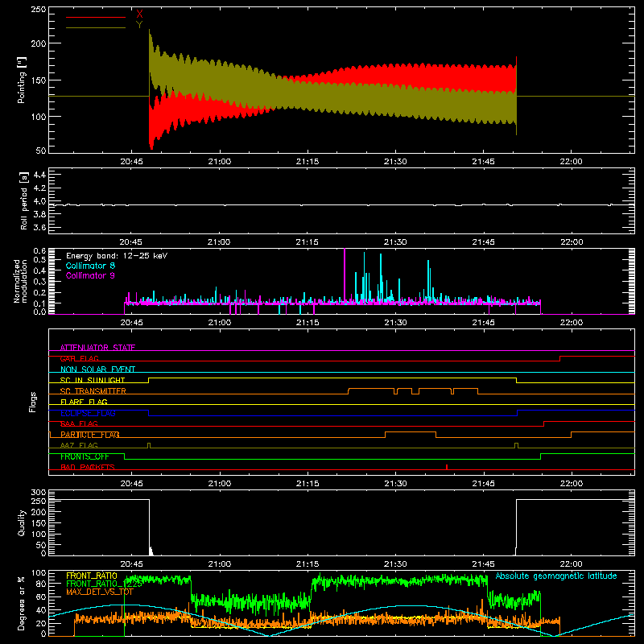This screenshot has width=644, height=644.
Task: Select the olive 'Y' legend label
Action: [x=139, y=25]
